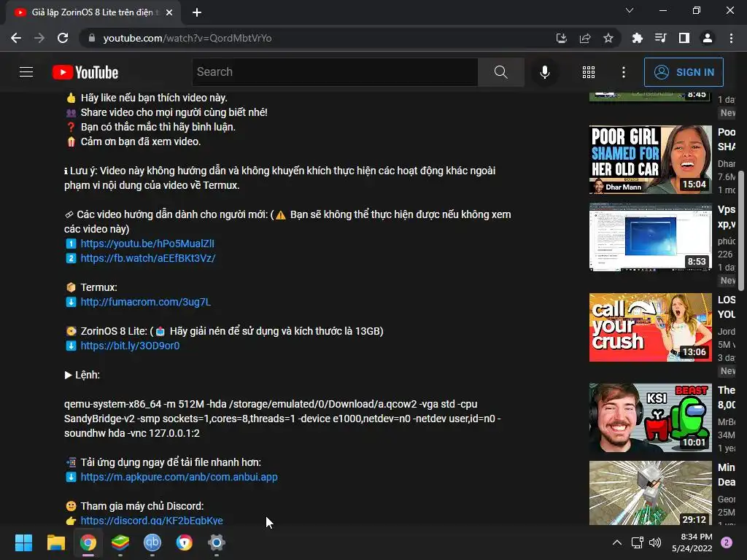Screen dimensions: 747x560
Task: Open the YouTube hamburger guide menu
Action: tap(26, 72)
